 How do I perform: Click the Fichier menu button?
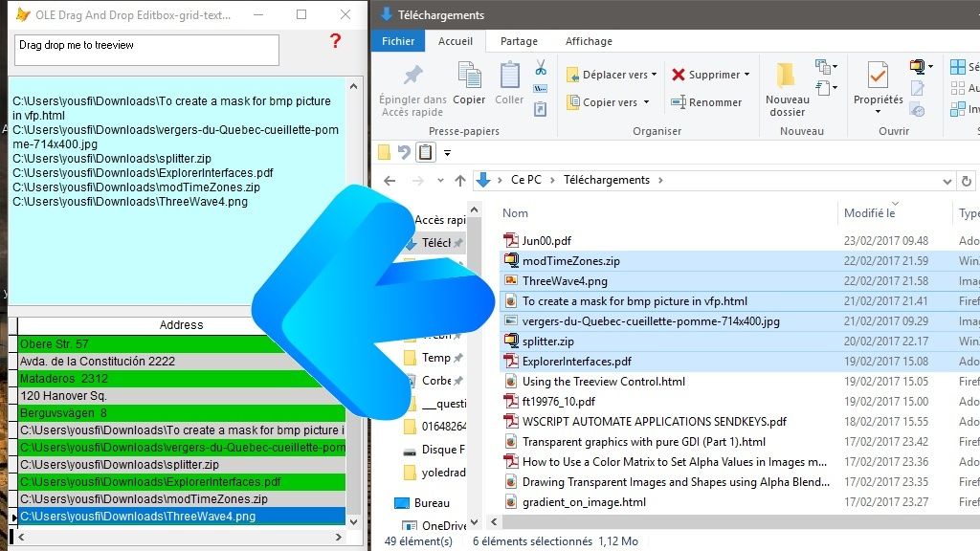point(397,41)
